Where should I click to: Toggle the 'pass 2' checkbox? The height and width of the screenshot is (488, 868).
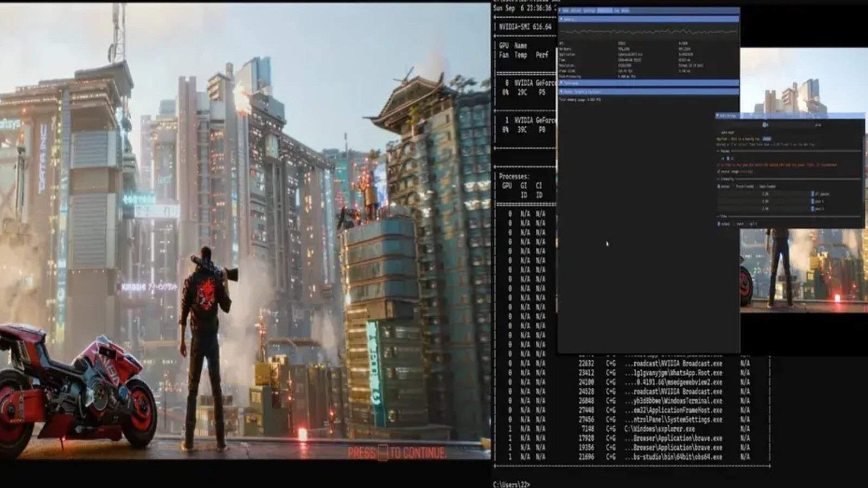[x=813, y=208]
